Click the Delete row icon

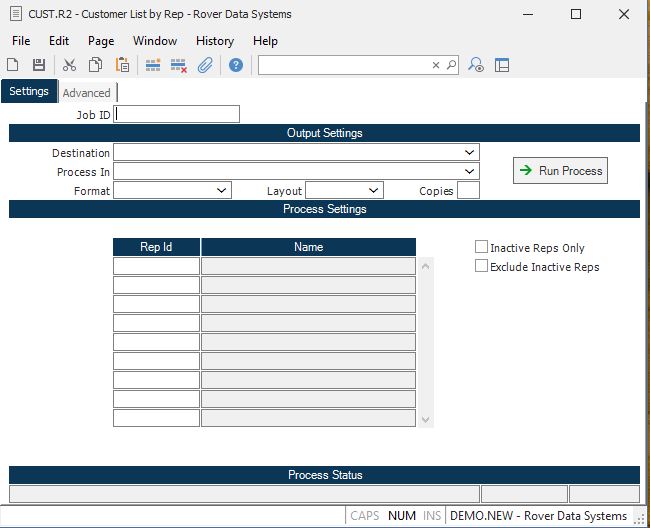click(x=179, y=65)
